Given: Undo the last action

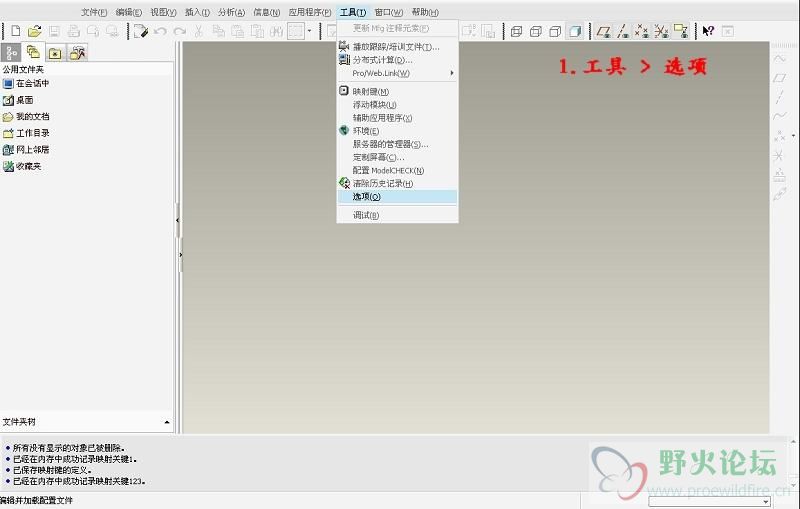Looking at the screenshot, I should coord(160,32).
